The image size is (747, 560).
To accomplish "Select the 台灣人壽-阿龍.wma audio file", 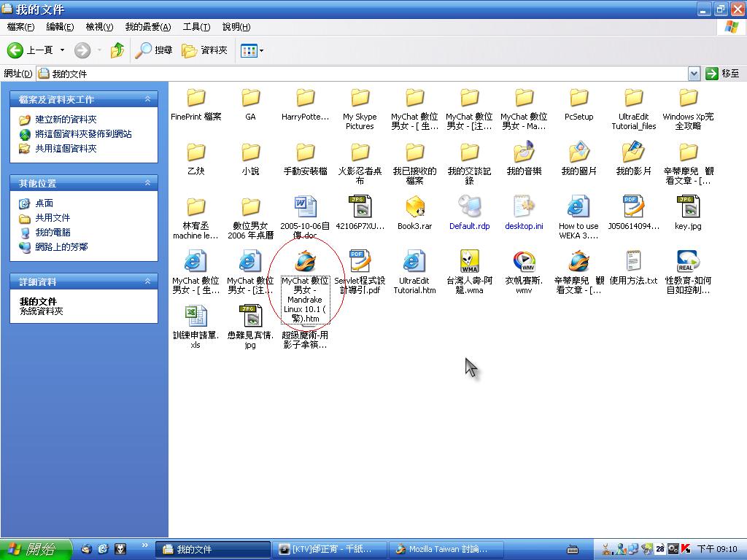I will (x=469, y=262).
